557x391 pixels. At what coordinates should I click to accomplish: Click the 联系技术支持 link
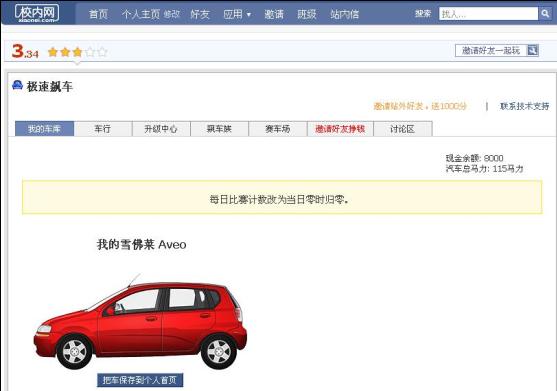(524, 106)
